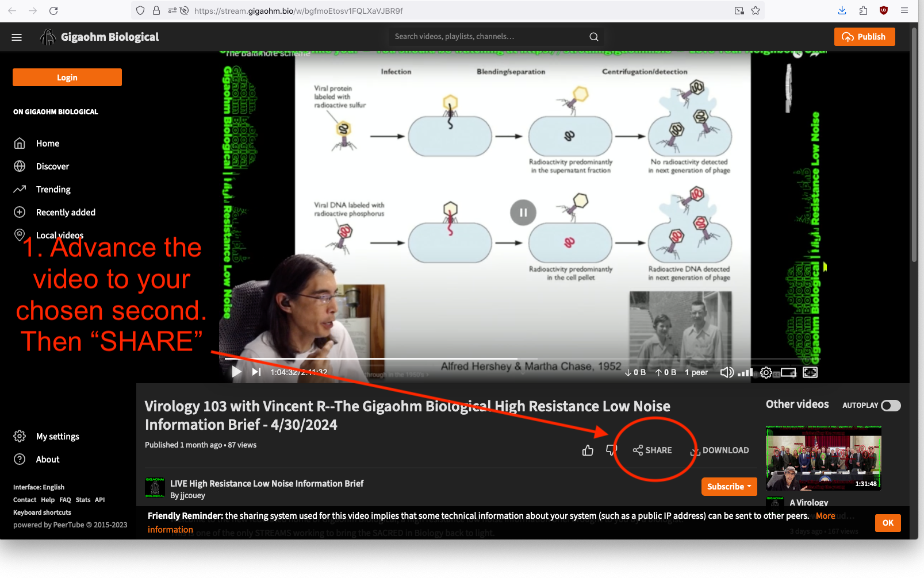Screen dimensions: 924x582
Task: Toggle the AUTOPLAY switch
Action: tap(891, 406)
